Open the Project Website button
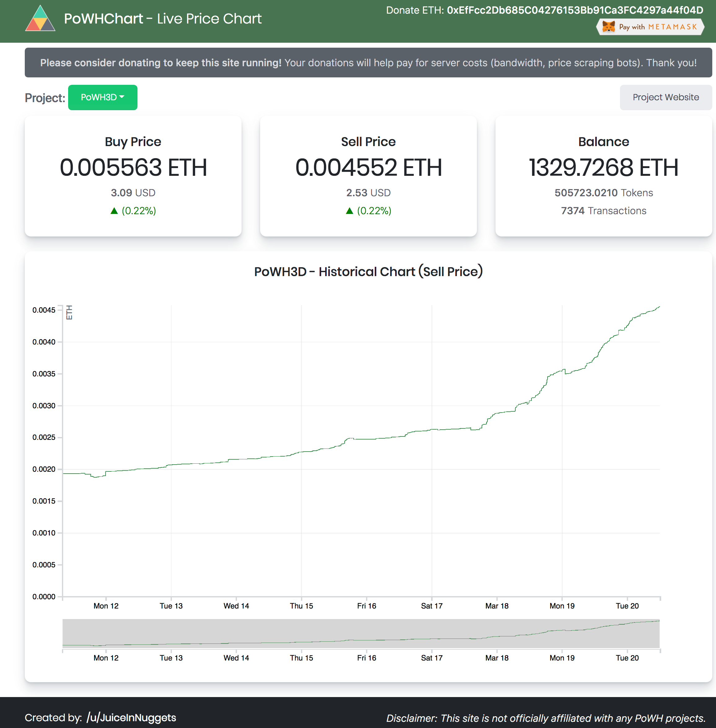716x728 pixels. coord(666,97)
